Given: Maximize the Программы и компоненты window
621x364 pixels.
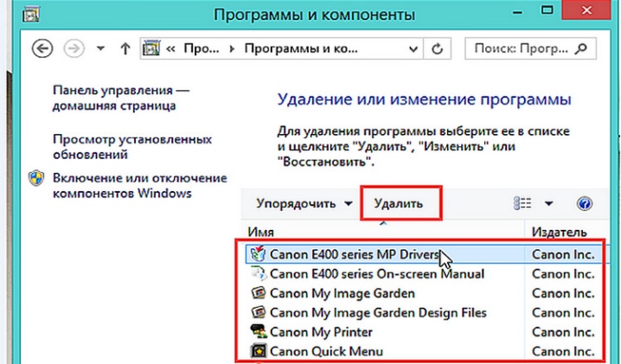Looking at the screenshot, I should pyautogui.click(x=547, y=10).
